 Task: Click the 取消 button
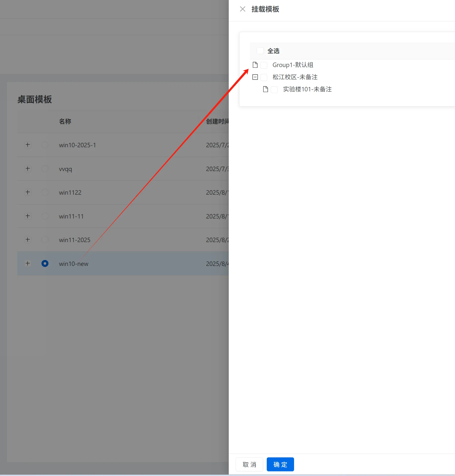249,464
